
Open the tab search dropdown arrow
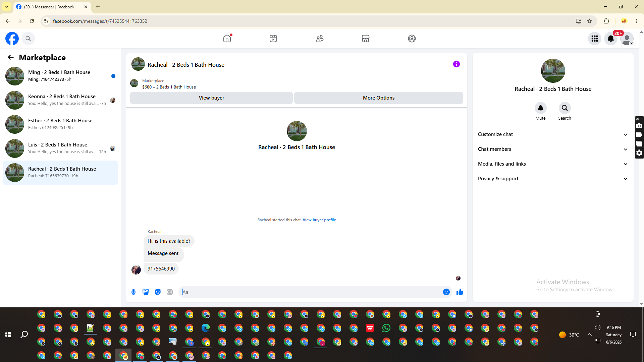tap(7, 7)
